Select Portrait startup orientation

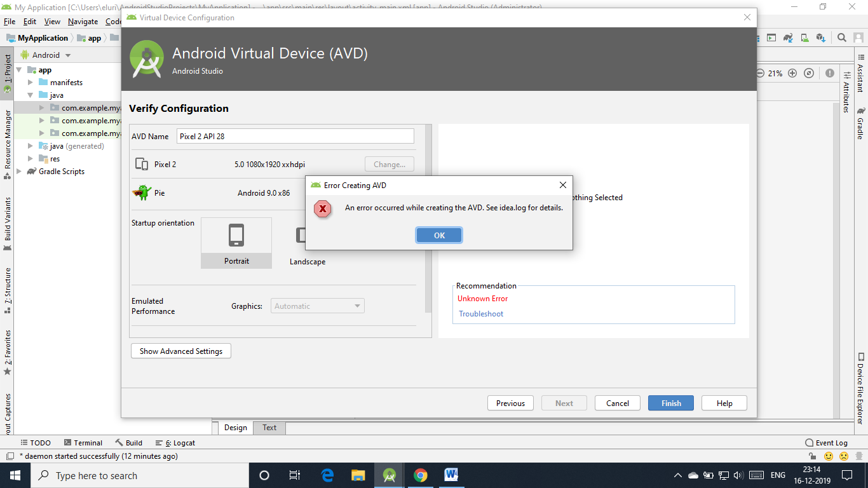pos(236,243)
